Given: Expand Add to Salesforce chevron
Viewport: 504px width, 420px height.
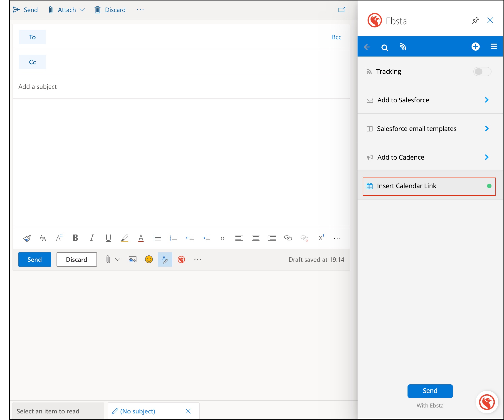Looking at the screenshot, I should [x=487, y=100].
